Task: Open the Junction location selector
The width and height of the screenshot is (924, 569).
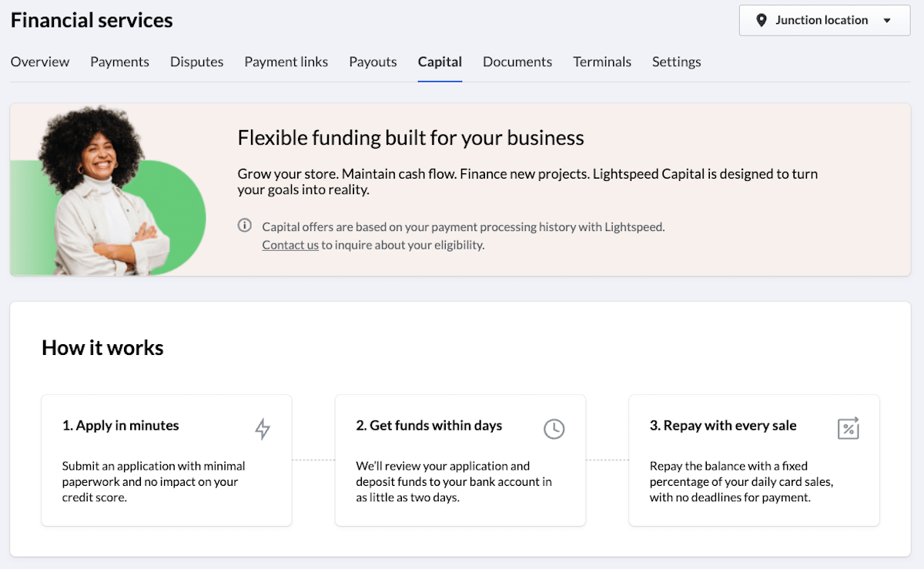Action: click(825, 21)
